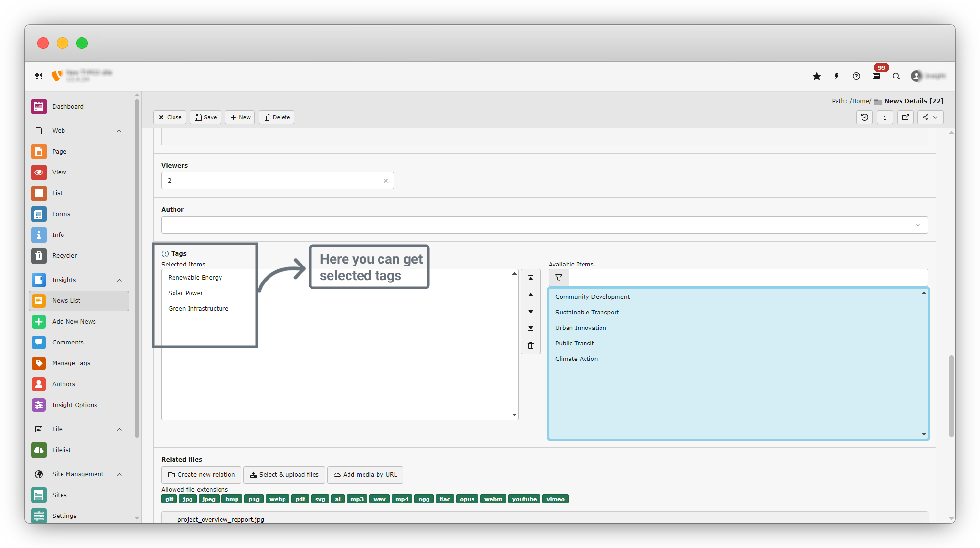
Task: Open the modules grid icon
Action: pyautogui.click(x=38, y=76)
